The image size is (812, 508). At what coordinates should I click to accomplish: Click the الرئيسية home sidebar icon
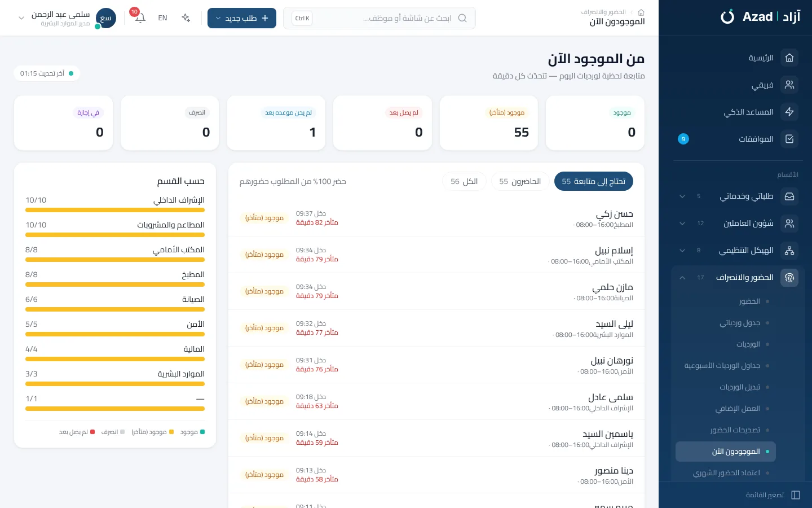click(789, 58)
